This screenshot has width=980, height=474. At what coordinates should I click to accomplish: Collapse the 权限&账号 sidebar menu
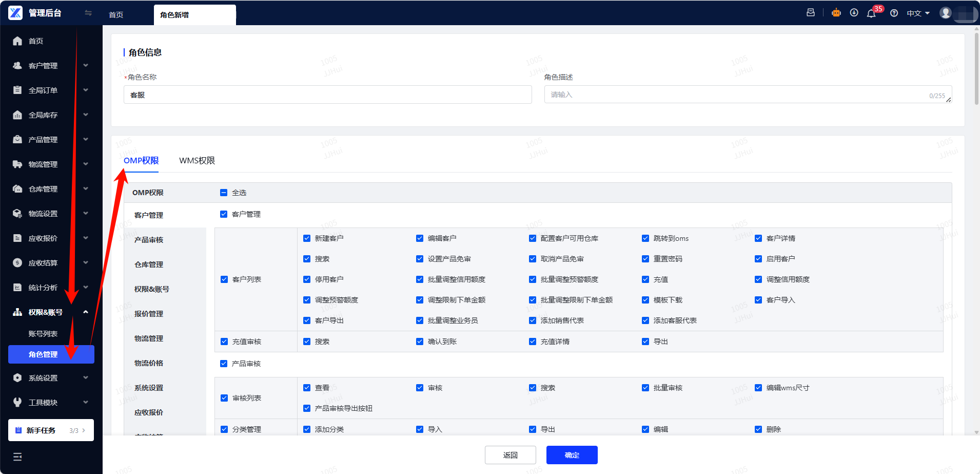pos(51,312)
